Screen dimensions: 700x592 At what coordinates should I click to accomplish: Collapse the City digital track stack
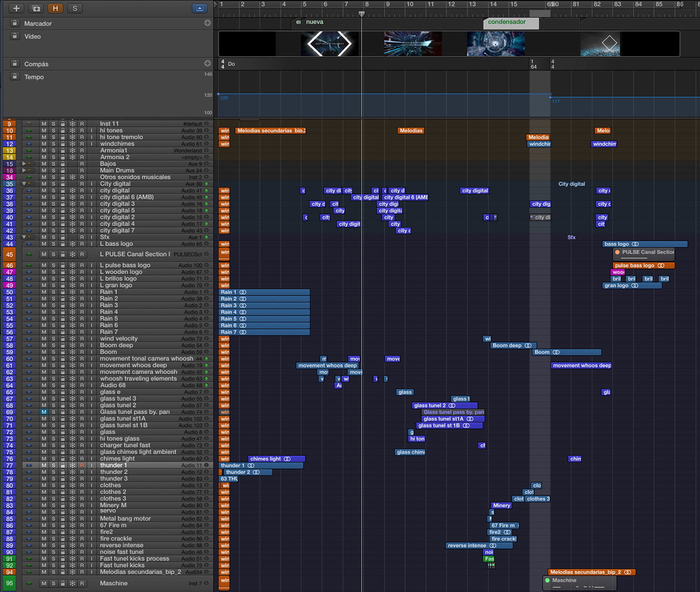coord(23,184)
